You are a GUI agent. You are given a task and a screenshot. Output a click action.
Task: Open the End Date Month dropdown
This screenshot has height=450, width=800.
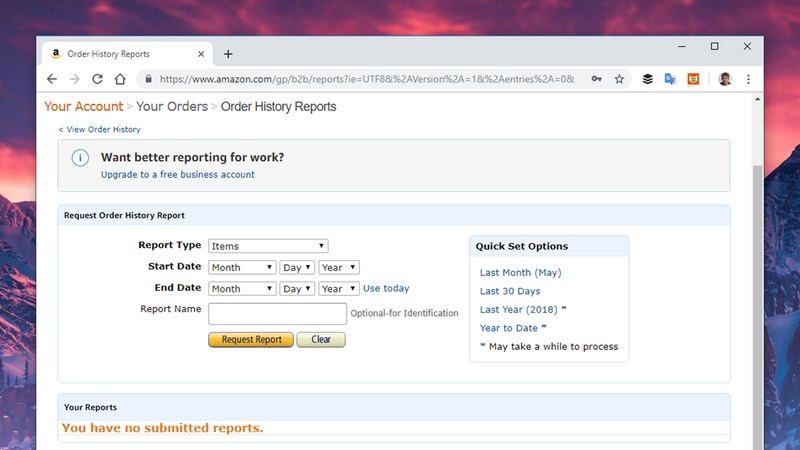(x=242, y=289)
